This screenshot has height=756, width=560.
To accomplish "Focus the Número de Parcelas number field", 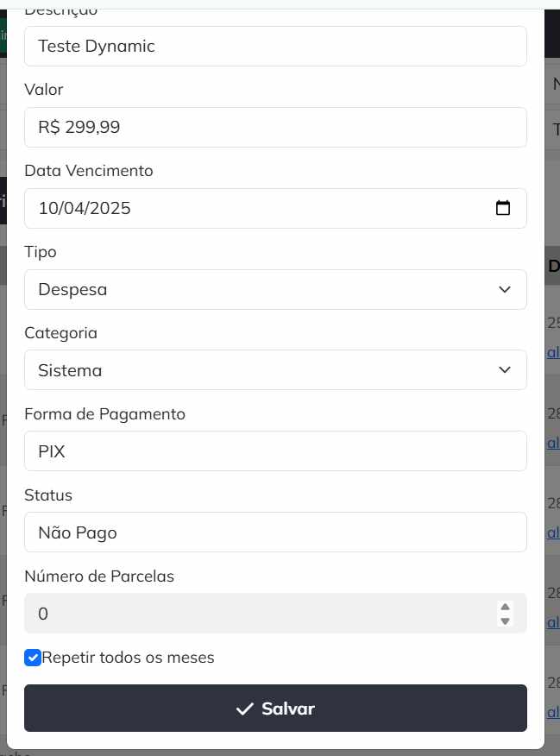I will [x=259, y=614].
